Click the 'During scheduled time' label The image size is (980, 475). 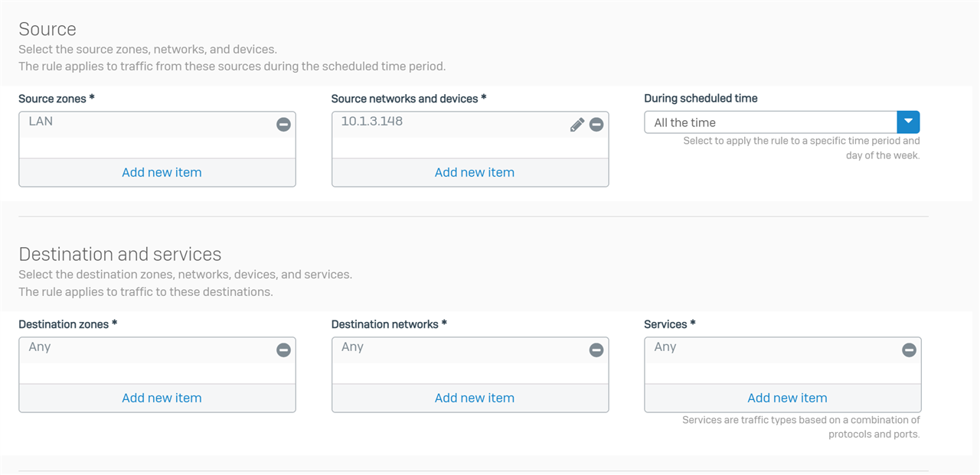coord(701,98)
